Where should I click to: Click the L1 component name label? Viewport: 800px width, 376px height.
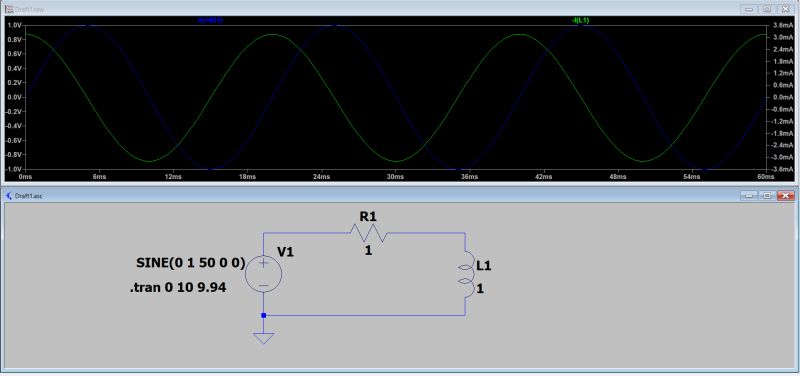pyautogui.click(x=484, y=265)
